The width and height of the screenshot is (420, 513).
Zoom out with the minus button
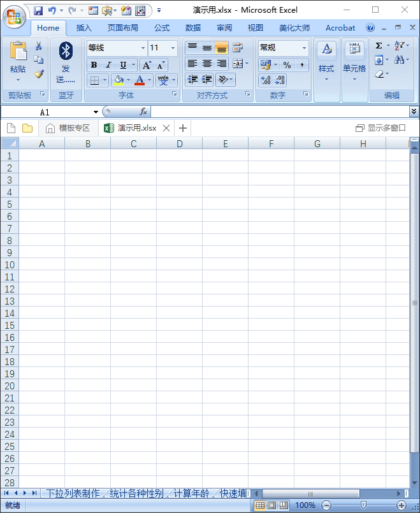pos(326,505)
